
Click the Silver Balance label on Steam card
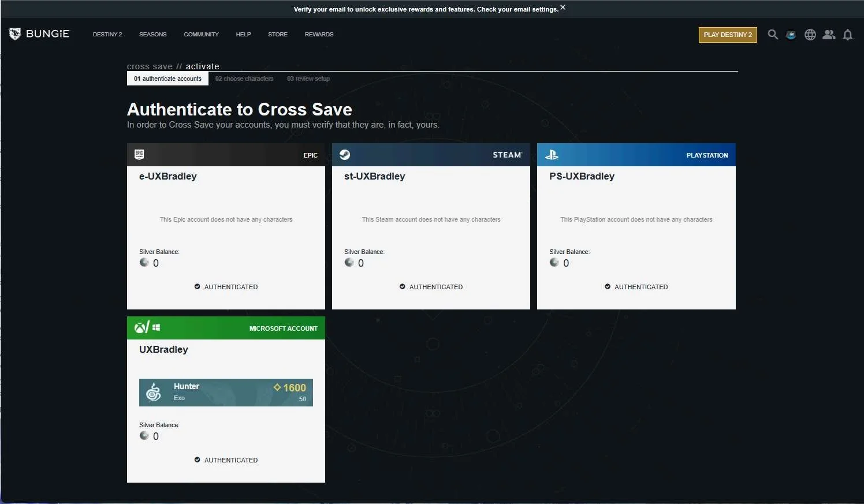(x=364, y=252)
